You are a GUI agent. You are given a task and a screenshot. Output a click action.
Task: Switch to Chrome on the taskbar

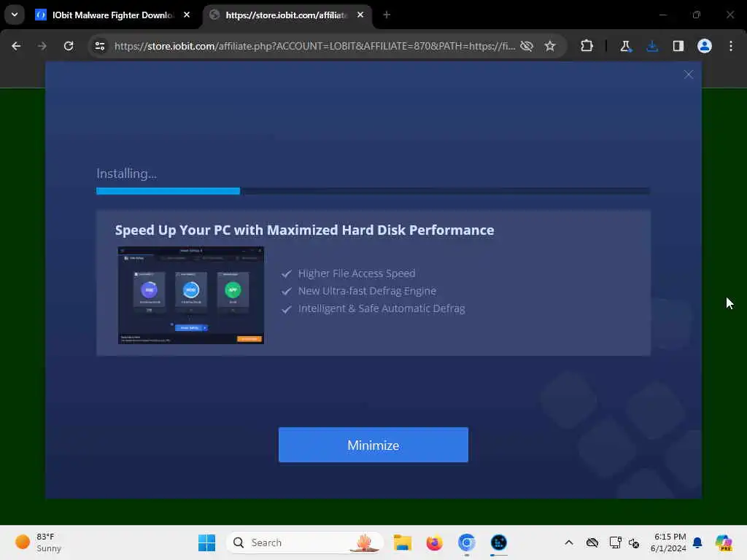pyautogui.click(x=466, y=542)
